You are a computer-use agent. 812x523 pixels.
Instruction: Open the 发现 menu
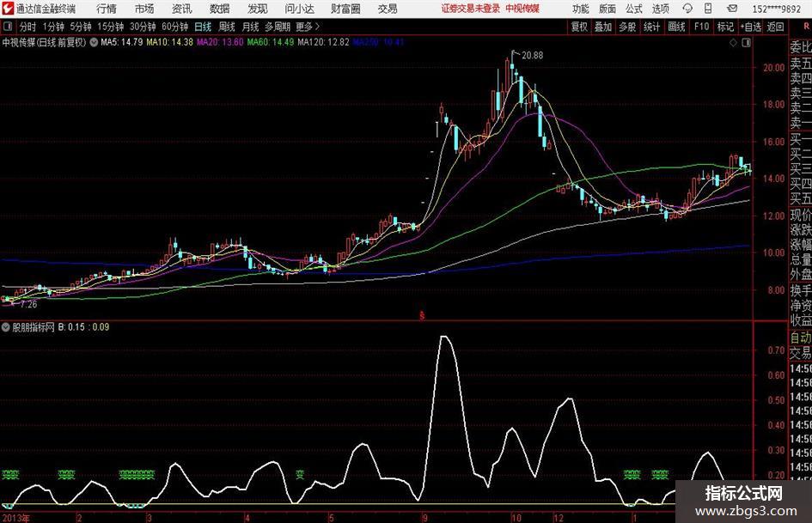coord(258,9)
